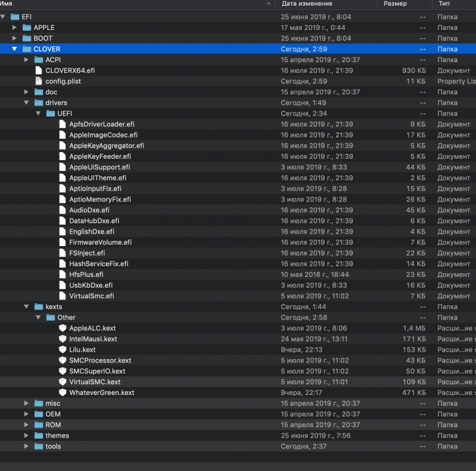The image size is (476, 471).
Task: Select VirtualSmc.efi file icon
Action: coord(62,296)
